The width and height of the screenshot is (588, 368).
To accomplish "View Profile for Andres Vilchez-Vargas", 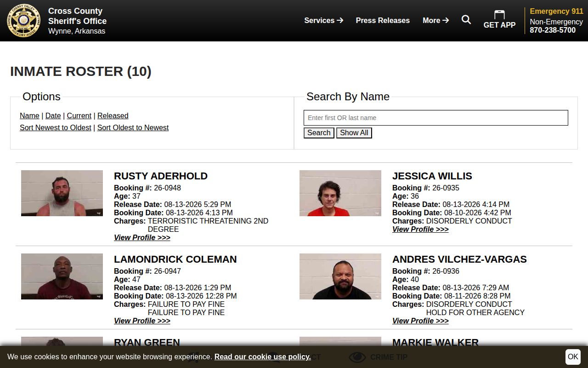I will pos(420,321).
